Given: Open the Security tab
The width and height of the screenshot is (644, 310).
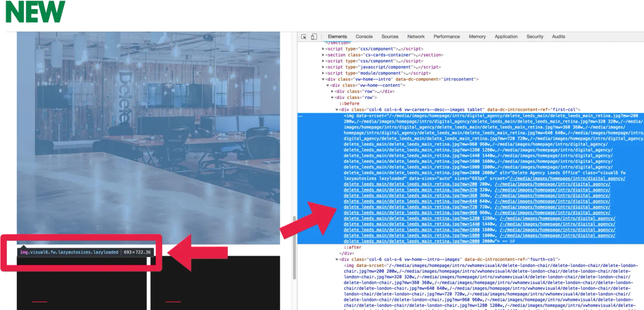Looking at the screenshot, I should point(535,37).
